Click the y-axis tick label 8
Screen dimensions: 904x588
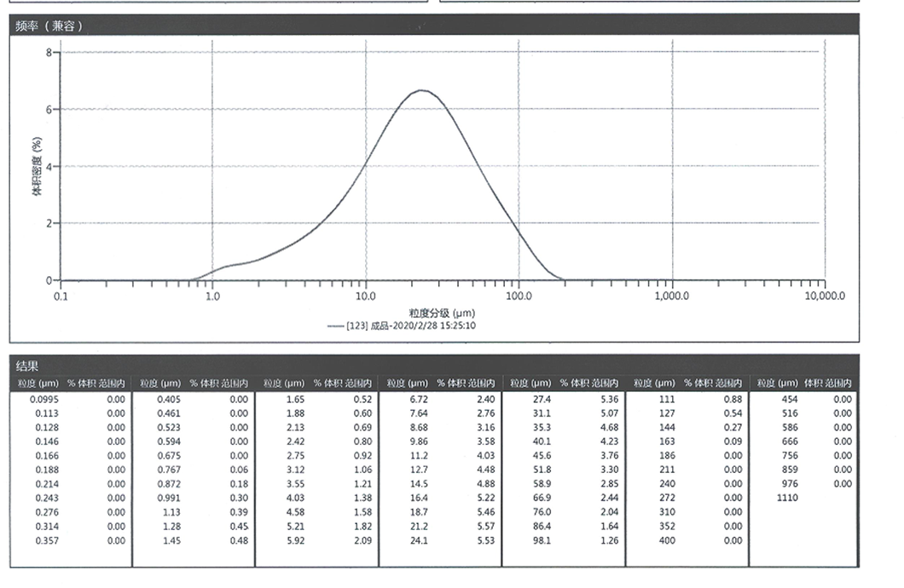(x=49, y=53)
